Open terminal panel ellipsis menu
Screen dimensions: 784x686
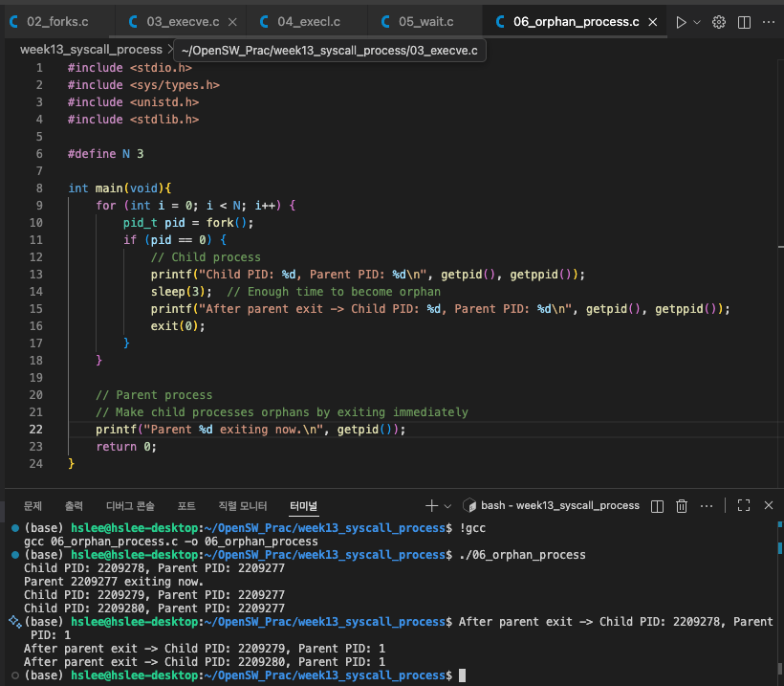707,505
